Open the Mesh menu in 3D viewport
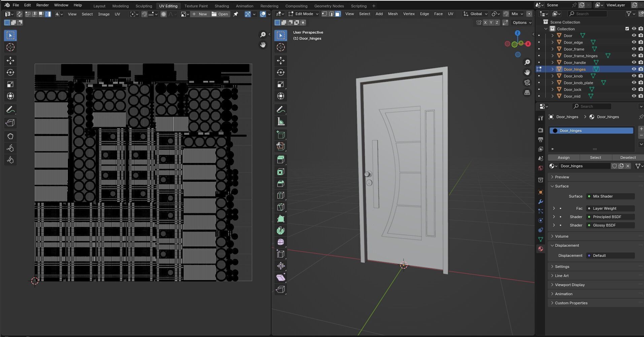 tap(393, 14)
